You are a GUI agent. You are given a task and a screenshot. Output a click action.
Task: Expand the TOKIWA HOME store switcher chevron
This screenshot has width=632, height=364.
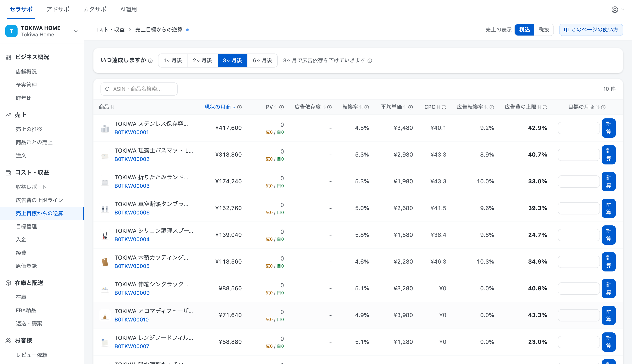(76, 31)
